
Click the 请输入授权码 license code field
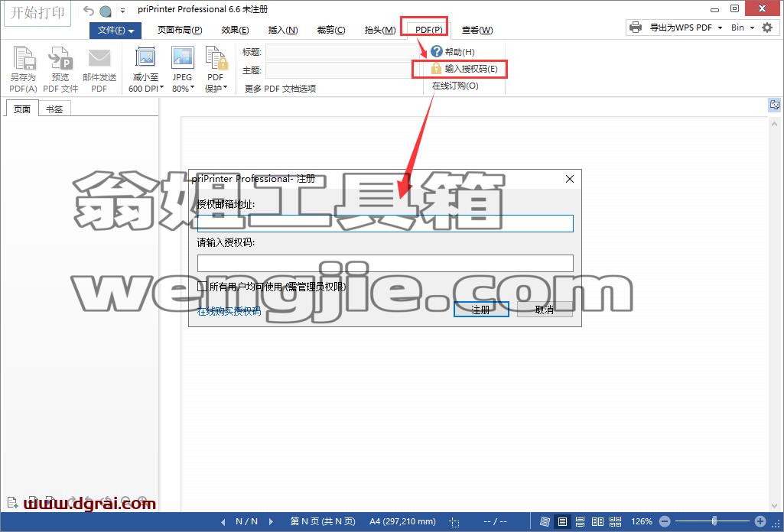(385, 263)
